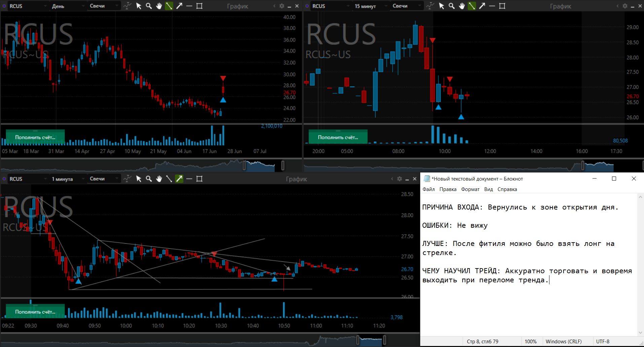This screenshot has height=347, width=644.
Task: Select the pointer cursor tool in 15 минут chart
Action: (x=441, y=6)
